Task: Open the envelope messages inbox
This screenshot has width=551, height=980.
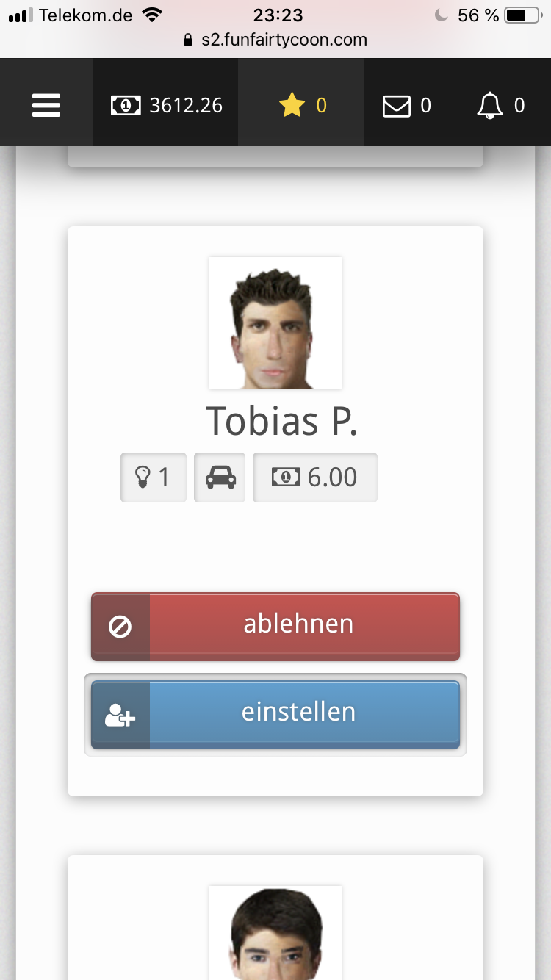Action: pyautogui.click(x=397, y=107)
